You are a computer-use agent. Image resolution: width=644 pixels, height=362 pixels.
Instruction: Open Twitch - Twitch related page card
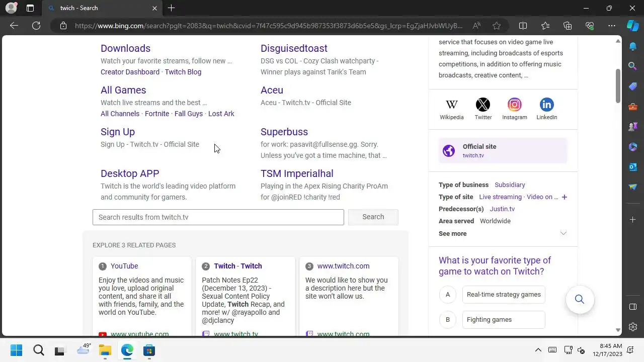(x=246, y=297)
